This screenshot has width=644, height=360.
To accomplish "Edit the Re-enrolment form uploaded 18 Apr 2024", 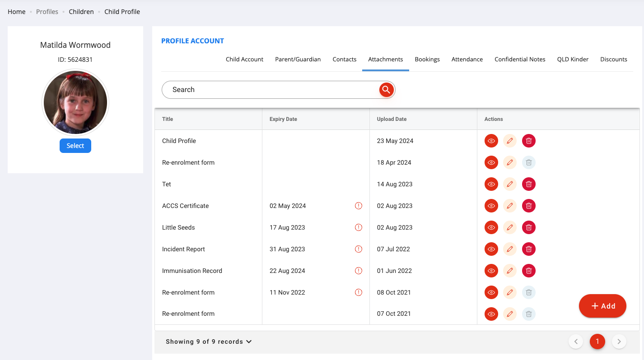I will tap(510, 162).
